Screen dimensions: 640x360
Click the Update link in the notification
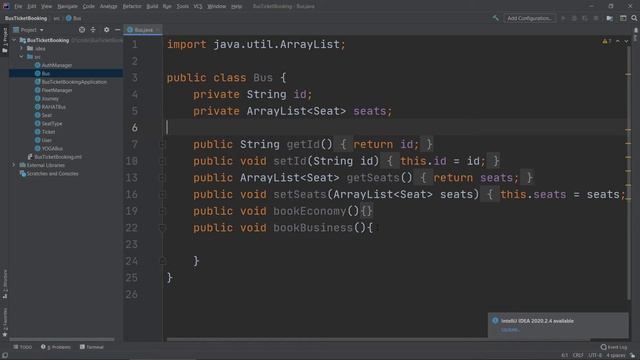pyautogui.click(x=510, y=329)
